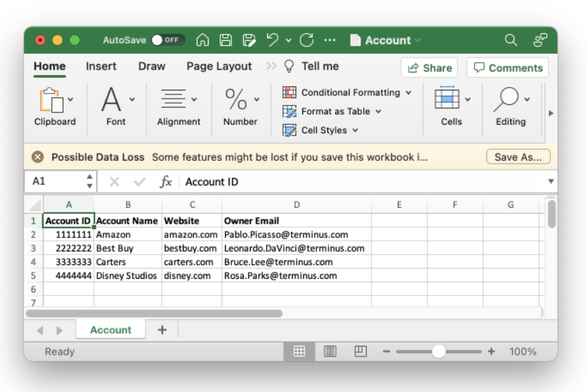Select the Account sheet tab
Screen dimensions: 587x392
[110, 330]
